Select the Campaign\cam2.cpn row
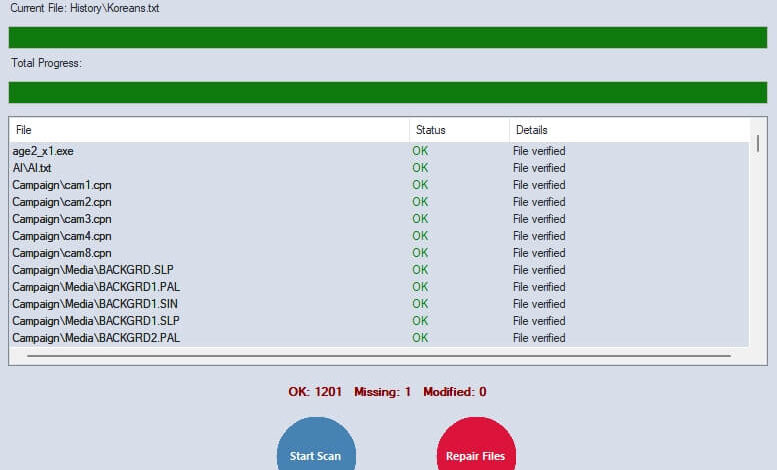 379,202
